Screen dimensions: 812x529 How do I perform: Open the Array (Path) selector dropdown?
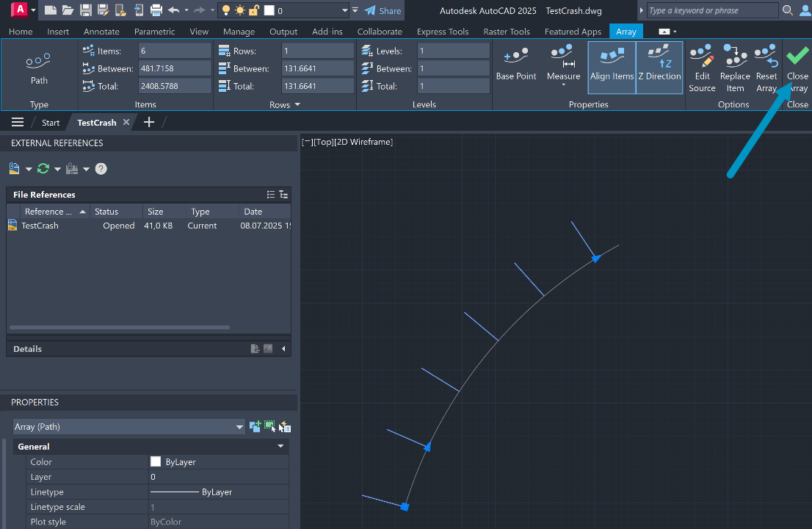click(239, 427)
